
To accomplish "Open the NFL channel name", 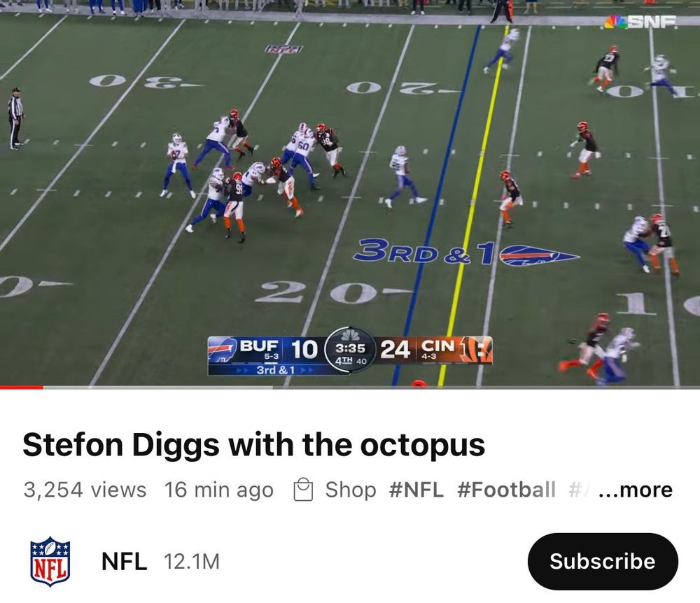I will pos(124,562).
